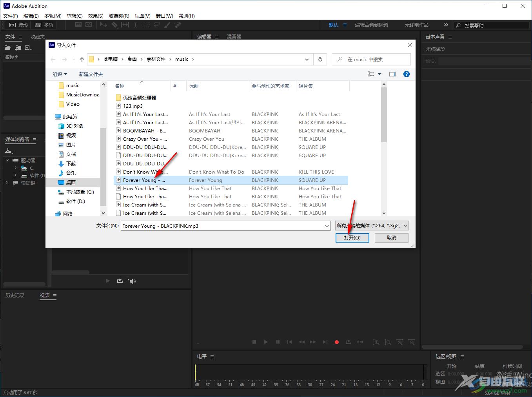Select the Razor tool in toolbar
Image resolution: width=532 pixels, height=397 pixels.
tap(114, 25)
